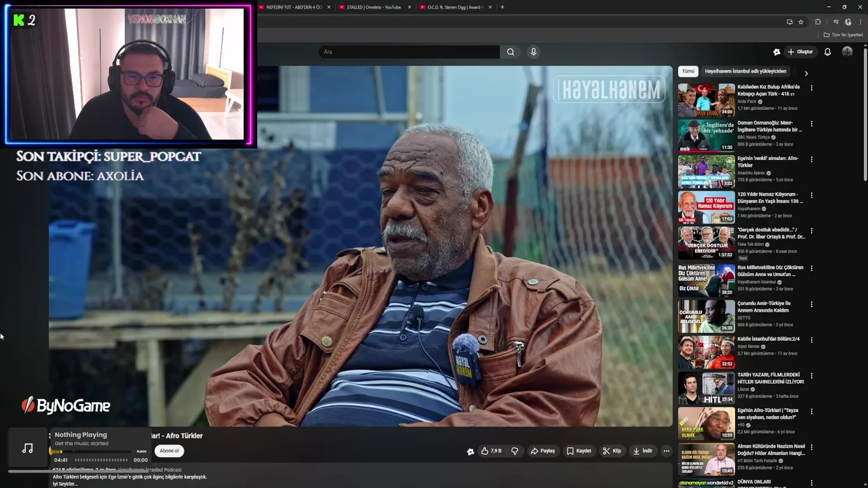The image size is (868, 488).
Task: Bookmark this page with star icon
Action: tap(801, 22)
